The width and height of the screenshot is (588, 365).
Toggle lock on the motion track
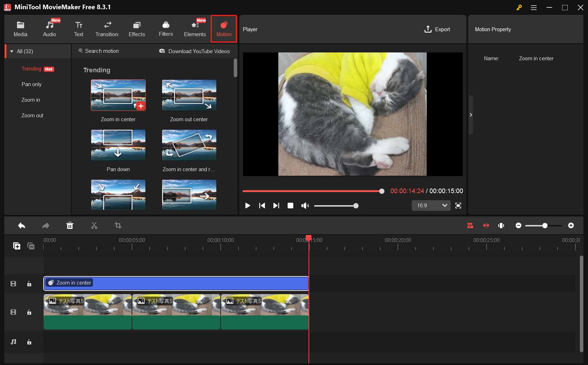[x=29, y=284]
